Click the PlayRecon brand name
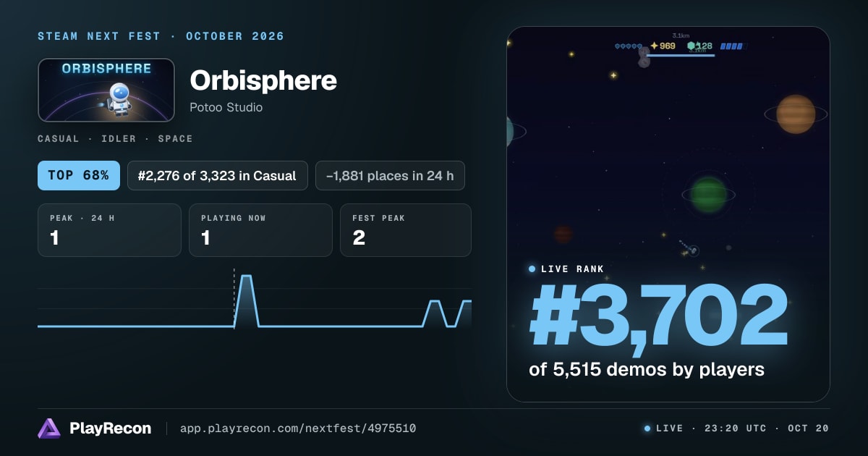Screen dimensions: 868x456 110,428
